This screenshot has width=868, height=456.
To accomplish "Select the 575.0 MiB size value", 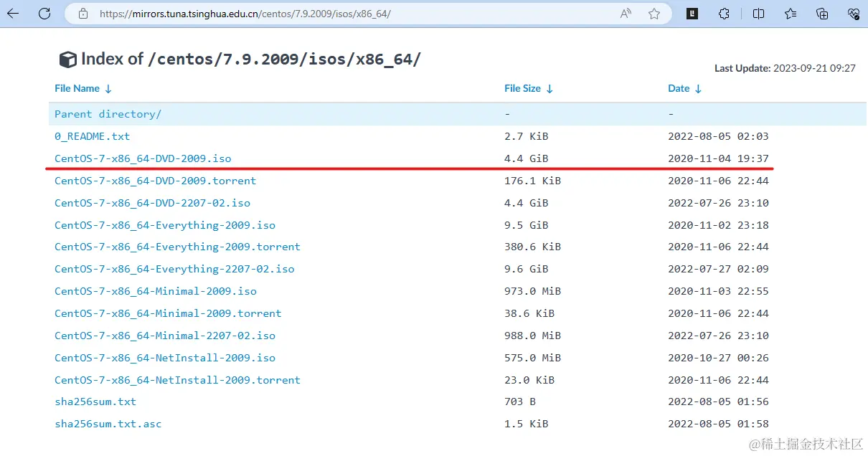I will tap(533, 358).
